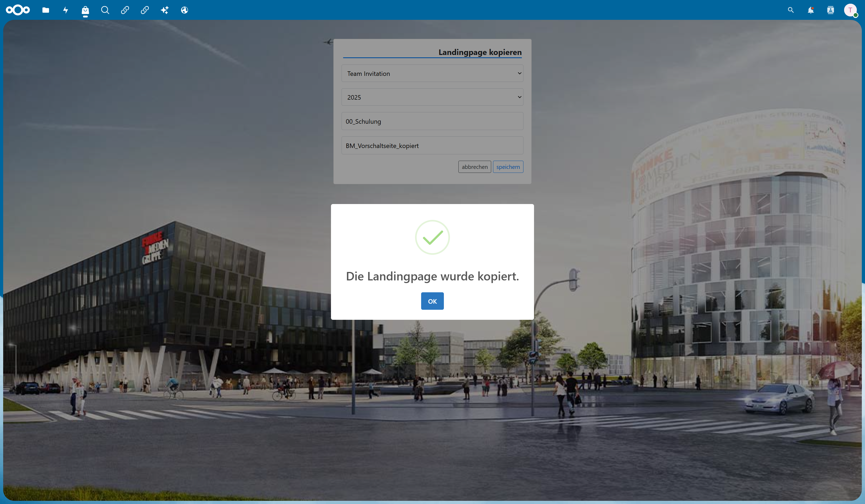Open the Files folder app

(x=46, y=10)
